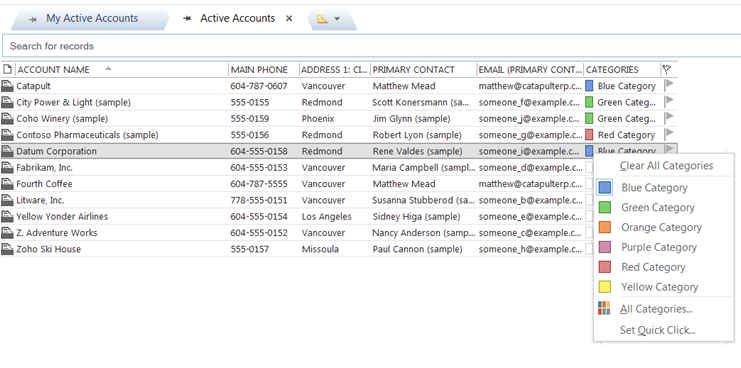Select Red Category in the context menu
741x368 pixels.
(664, 267)
